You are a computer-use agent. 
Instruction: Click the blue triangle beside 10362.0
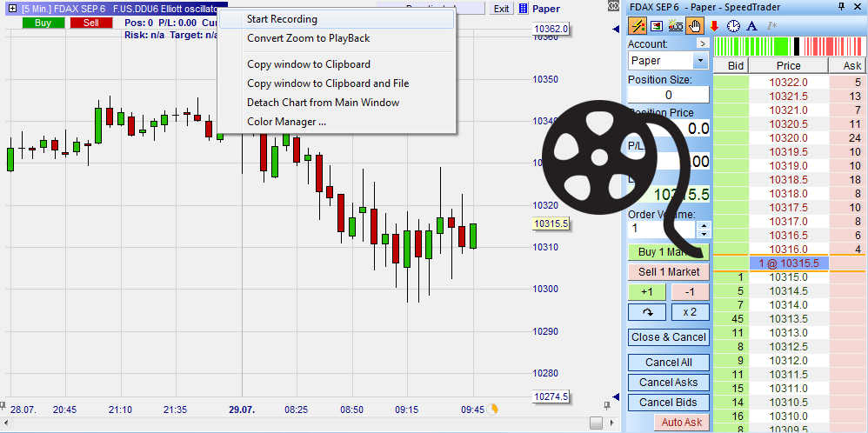pyautogui.click(x=616, y=30)
